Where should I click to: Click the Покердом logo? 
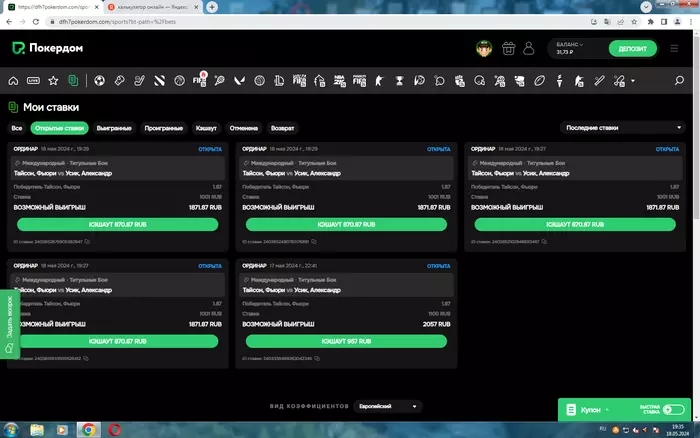47,48
